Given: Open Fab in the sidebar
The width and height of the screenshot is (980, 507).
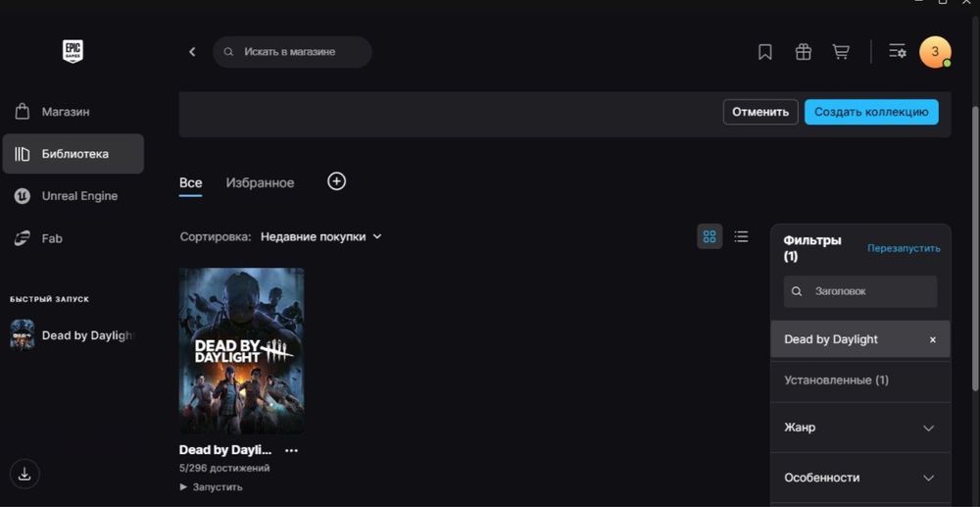Looking at the screenshot, I should [x=73, y=238].
